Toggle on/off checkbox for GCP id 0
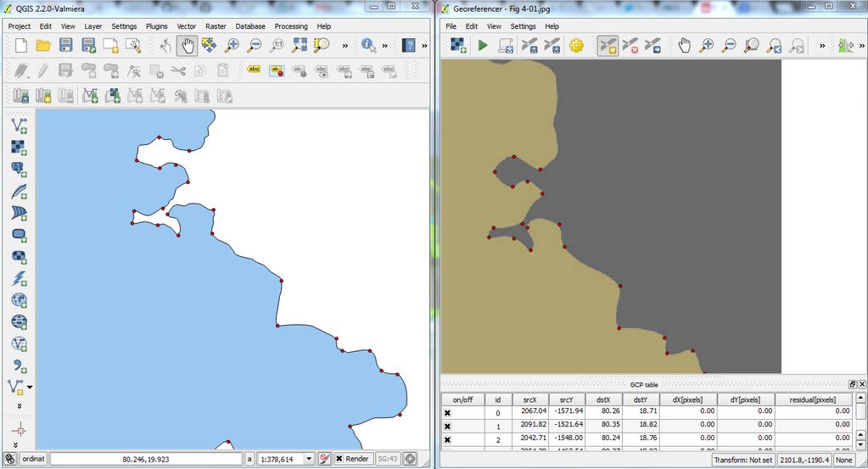The width and height of the screenshot is (868, 469). point(447,412)
